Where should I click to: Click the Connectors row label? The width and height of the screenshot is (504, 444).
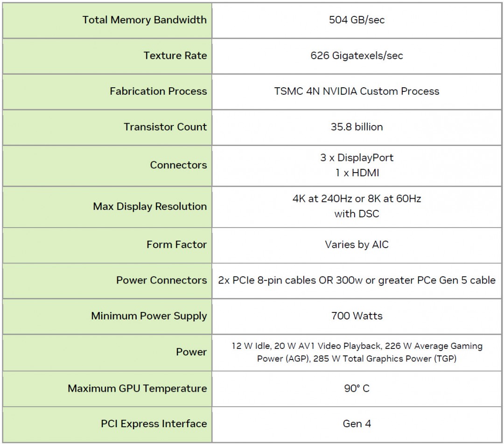coord(178,165)
